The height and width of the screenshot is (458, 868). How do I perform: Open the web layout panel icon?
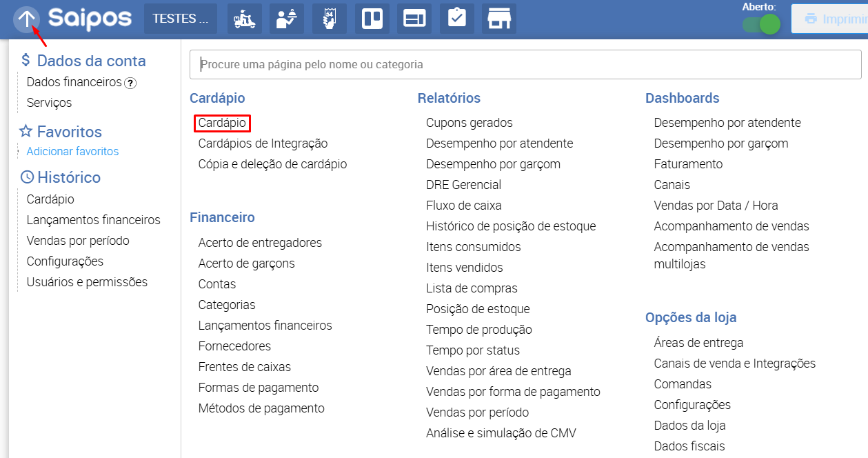point(414,19)
